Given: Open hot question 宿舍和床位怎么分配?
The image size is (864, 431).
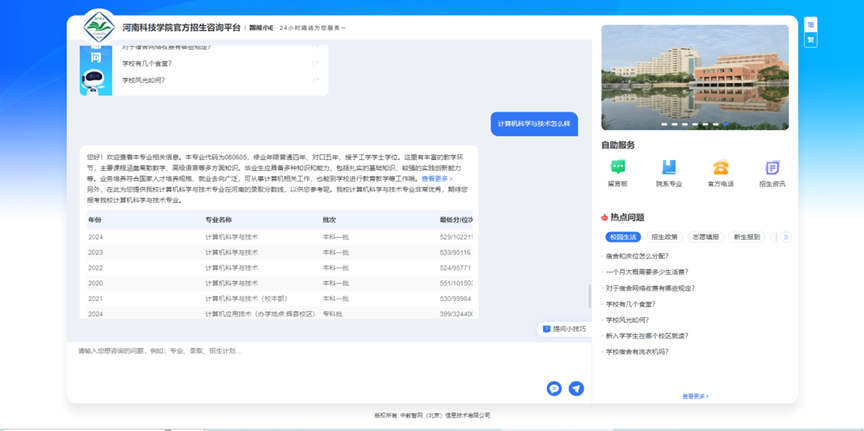Looking at the screenshot, I should pyautogui.click(x=637, y=256).
